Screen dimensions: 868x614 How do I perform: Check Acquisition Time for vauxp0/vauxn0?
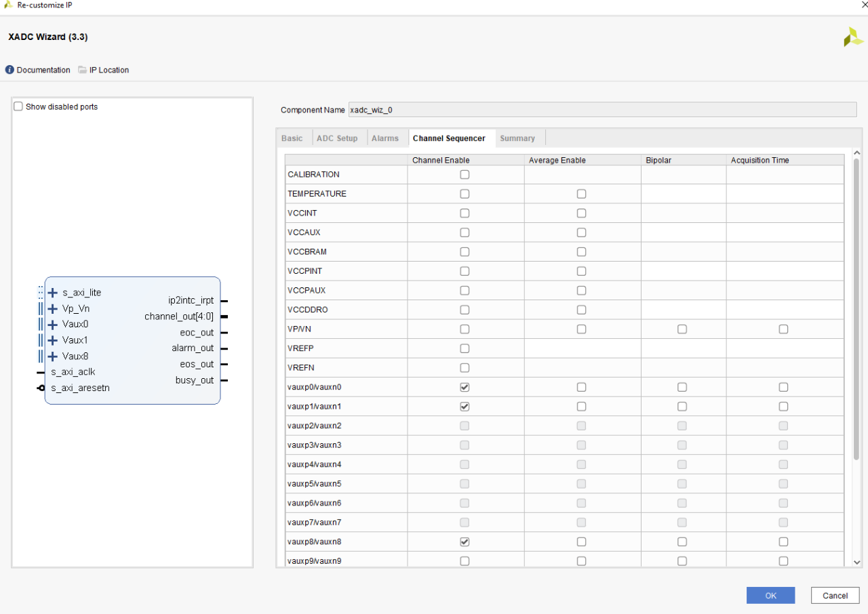(x=783, y=387)
